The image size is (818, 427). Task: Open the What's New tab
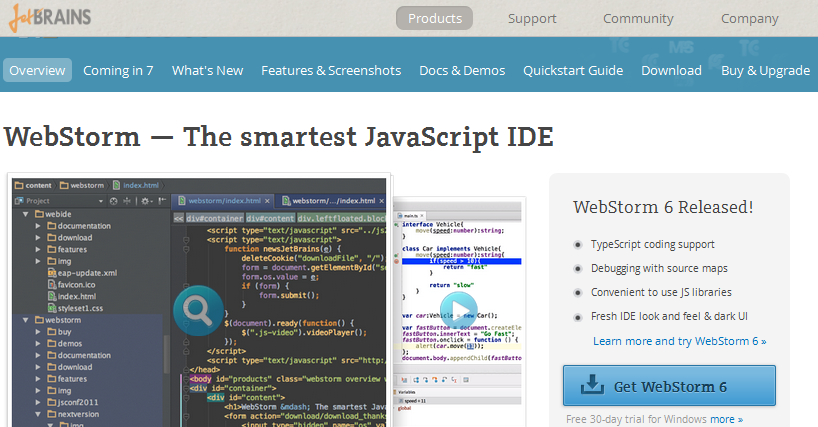click(x=208, y=70)
